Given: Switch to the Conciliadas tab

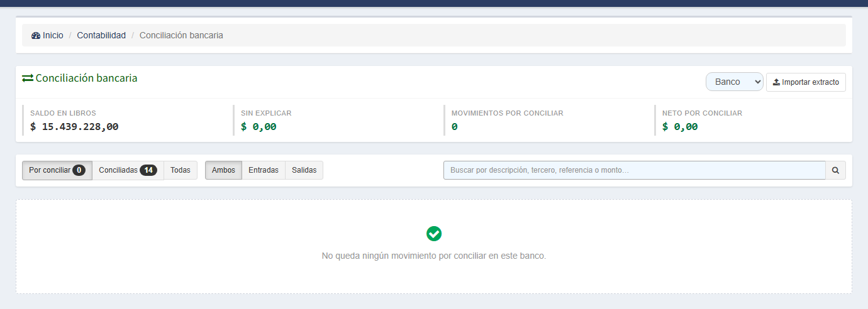Looking at the screenshot, I should [128, 170].
